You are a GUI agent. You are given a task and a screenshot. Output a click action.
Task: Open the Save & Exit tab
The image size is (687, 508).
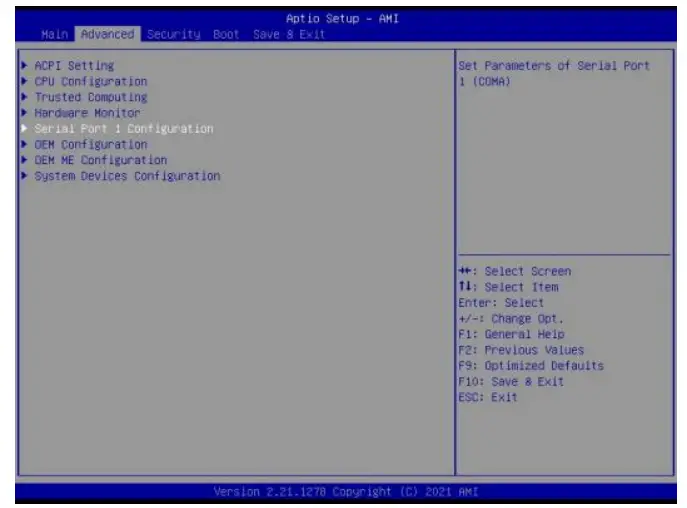click(x=289, y=34)
